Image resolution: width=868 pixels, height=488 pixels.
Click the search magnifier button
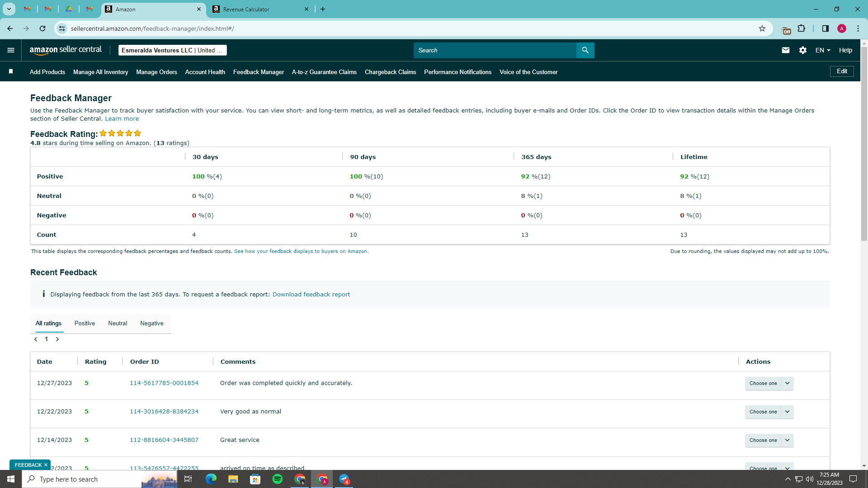point(585,50)
